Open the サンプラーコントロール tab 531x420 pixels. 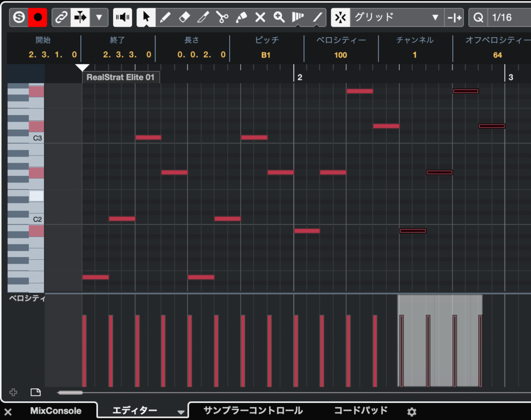[253, 411]
